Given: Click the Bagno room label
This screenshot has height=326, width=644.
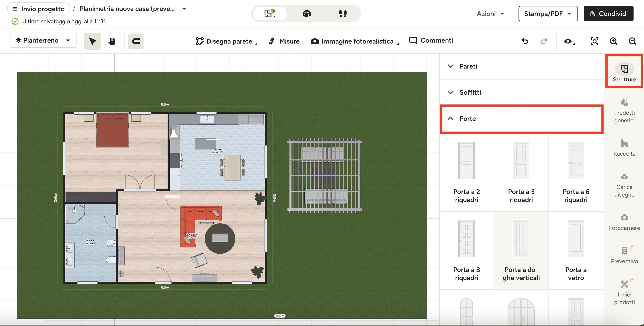Looking at the screenshot, I should pyautogui.click(x=90, y=242).
